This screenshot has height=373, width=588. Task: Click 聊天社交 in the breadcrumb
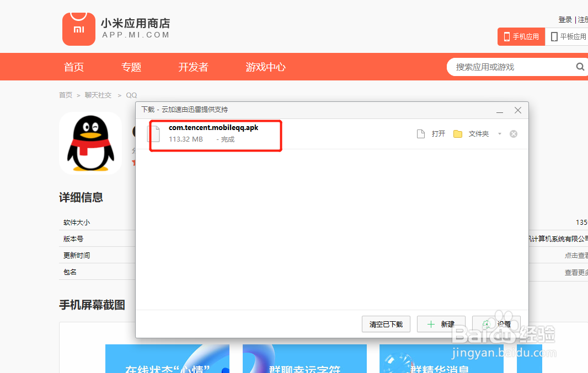98,95
